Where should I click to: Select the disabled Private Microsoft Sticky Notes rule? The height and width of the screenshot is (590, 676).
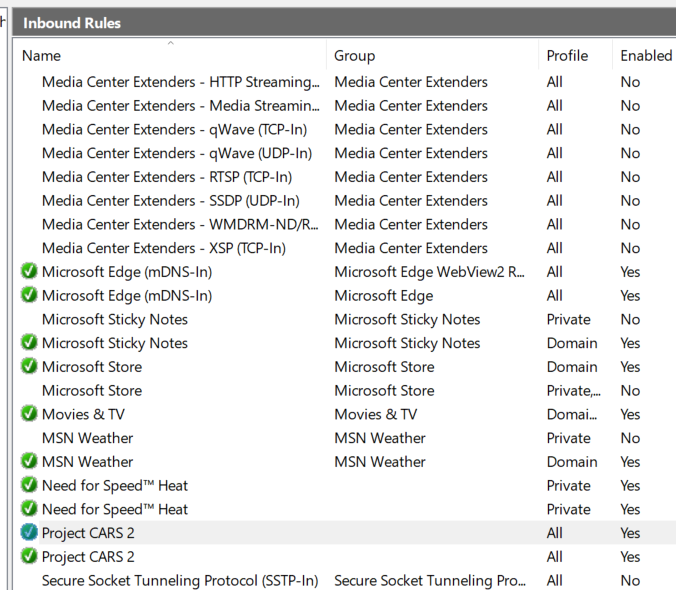tap(115, 319)
